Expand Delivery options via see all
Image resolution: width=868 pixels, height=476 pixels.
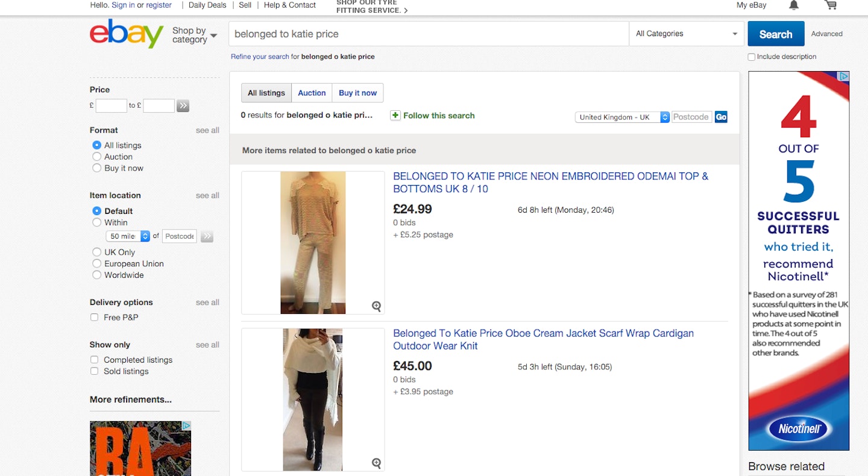click(207, 302)
